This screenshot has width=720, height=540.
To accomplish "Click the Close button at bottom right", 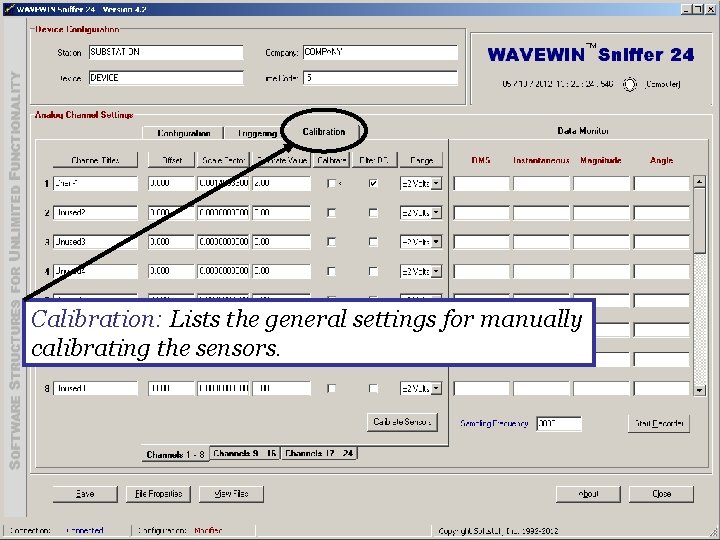I will (661, 494).
